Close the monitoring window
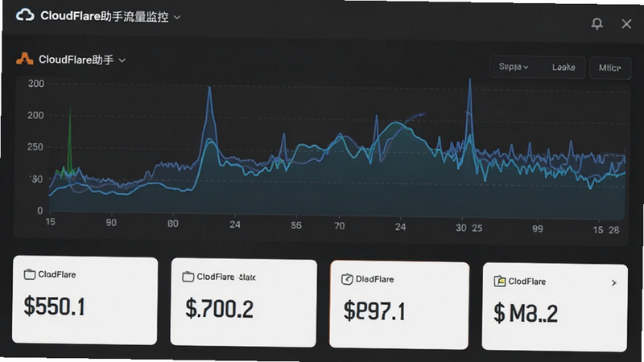The height and width of the screenshot is (362, 644). point(626,24)
